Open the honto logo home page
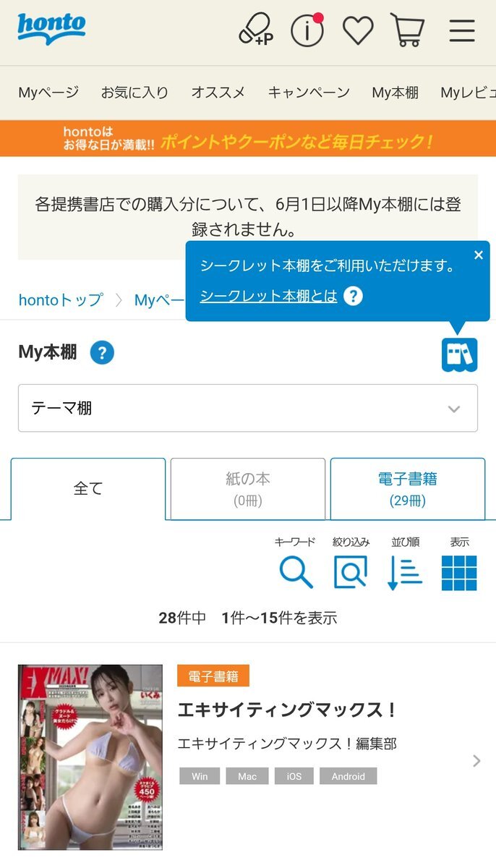 (51, 29)
